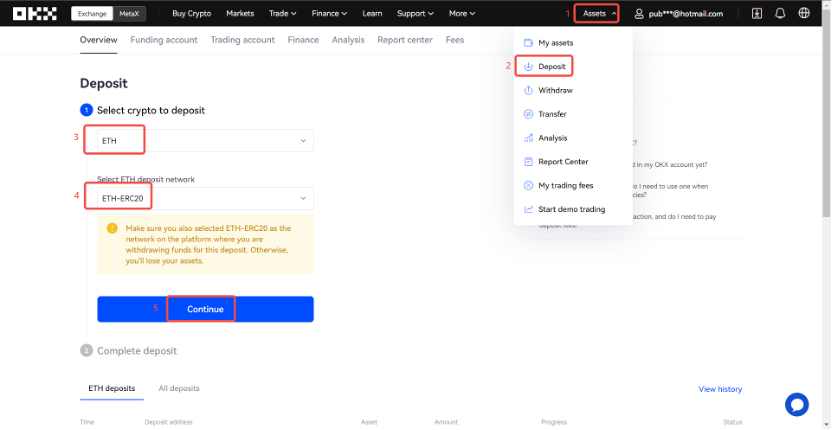The image size is (832, 430).
Task: Click the My assets wallet icon
Action: [528, 43]
